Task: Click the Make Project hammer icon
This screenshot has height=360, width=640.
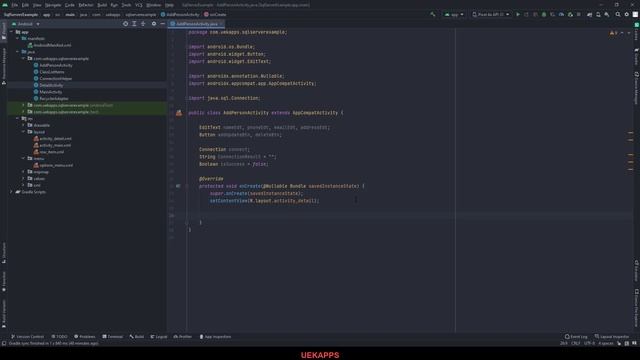Action: click(x=433, y=14)
